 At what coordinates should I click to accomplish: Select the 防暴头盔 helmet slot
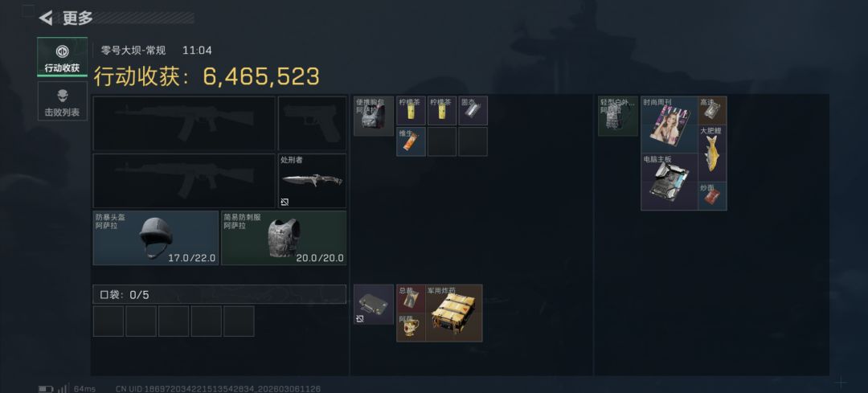click(156, 238)
